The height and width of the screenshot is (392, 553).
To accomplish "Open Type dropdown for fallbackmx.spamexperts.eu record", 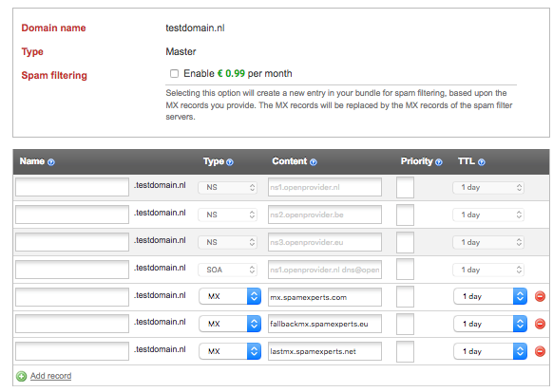I will (230, 324).
